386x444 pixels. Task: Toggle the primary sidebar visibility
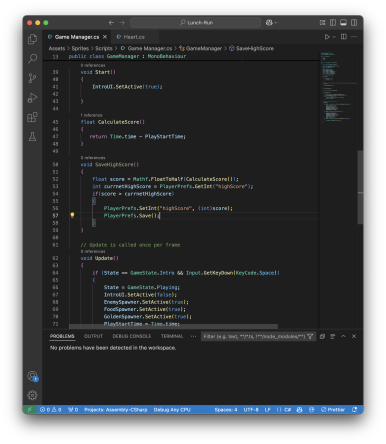(x=333, y=23)
